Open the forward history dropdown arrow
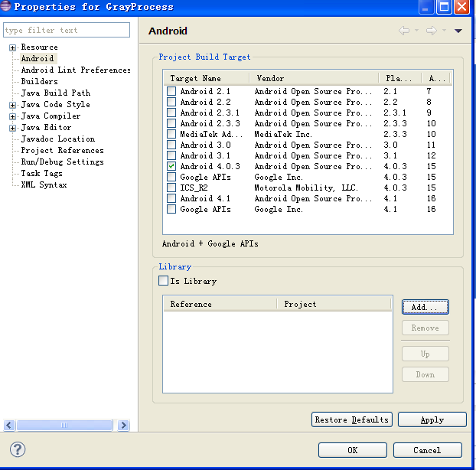Viewport: 476px width, 470px height. pos(444,30)
